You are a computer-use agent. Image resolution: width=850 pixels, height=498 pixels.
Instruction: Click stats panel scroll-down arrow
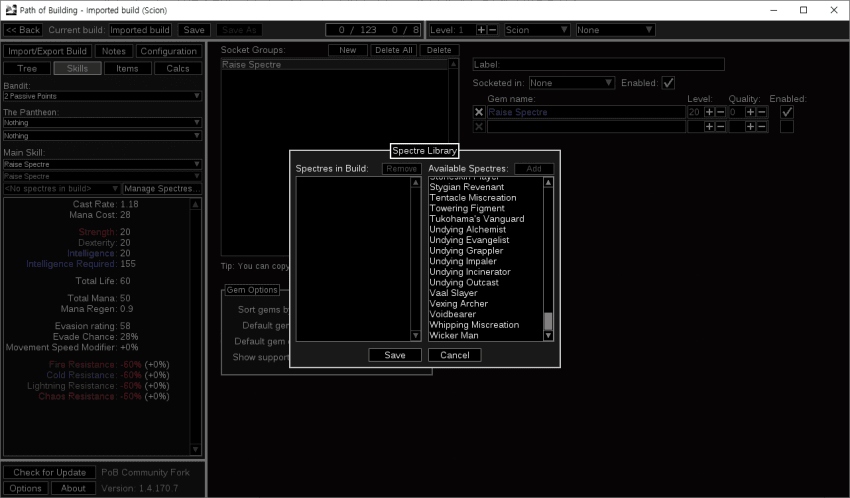(195, 449)
